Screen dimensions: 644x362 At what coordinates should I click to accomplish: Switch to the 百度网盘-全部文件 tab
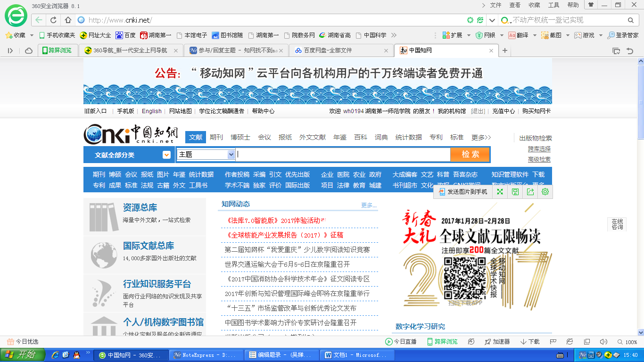click(x=341, y=50)
